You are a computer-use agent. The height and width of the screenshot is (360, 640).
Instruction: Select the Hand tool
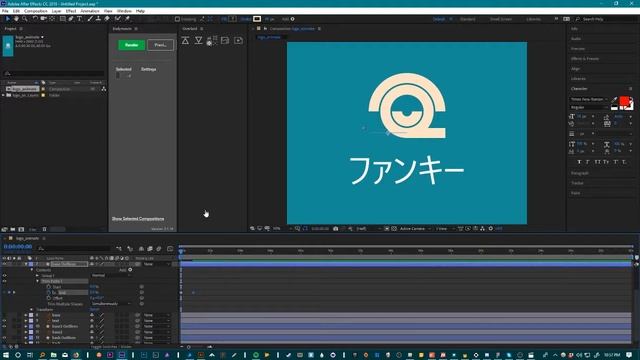click(16, 19)
